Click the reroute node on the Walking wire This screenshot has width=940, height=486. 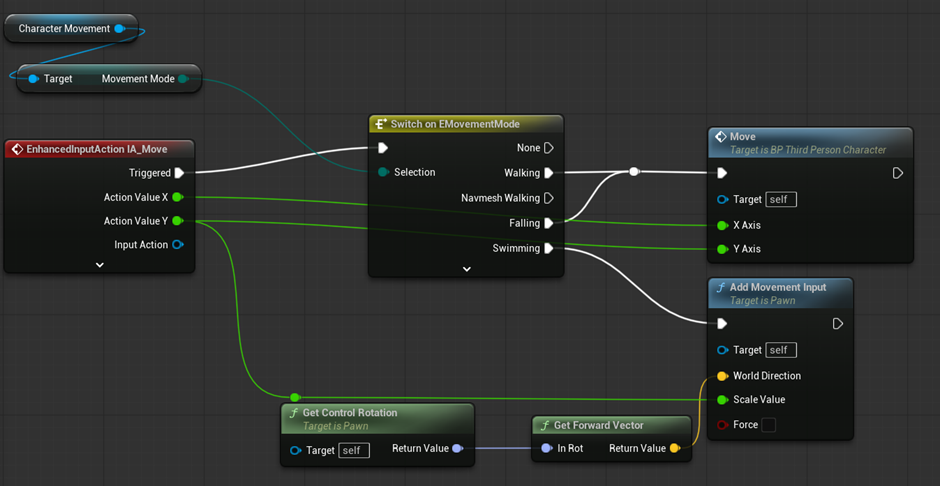[634, 172]
